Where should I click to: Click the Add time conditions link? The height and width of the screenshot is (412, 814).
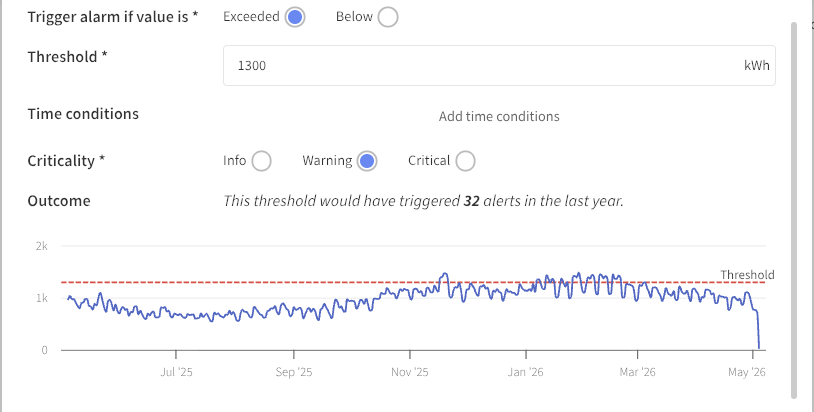pyautogui.click(x=499, y=116)
